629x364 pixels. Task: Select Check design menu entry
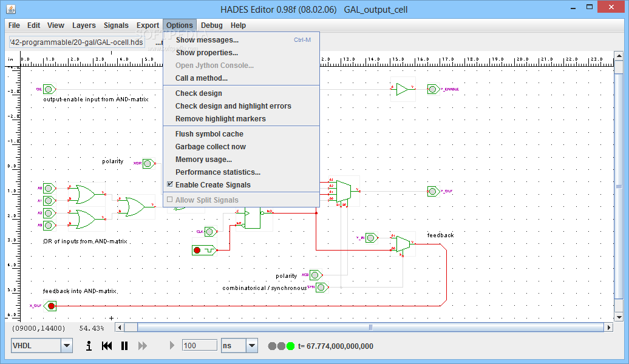(241, 93)
